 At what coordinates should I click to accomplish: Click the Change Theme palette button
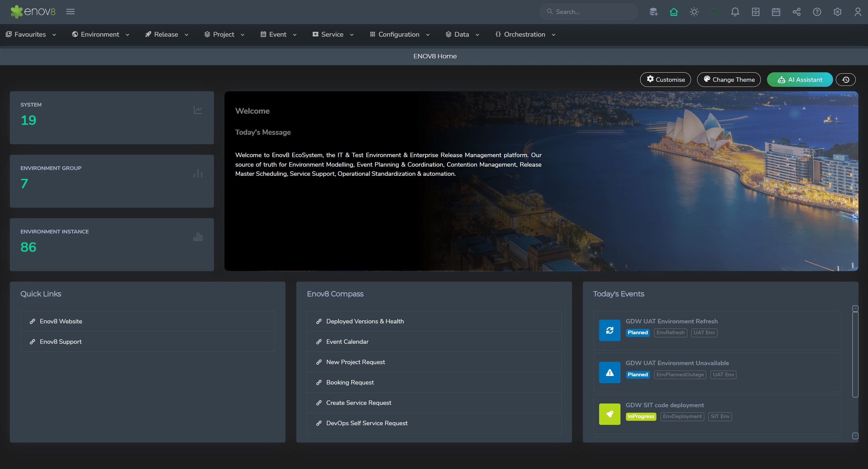[x=729, y=80]
